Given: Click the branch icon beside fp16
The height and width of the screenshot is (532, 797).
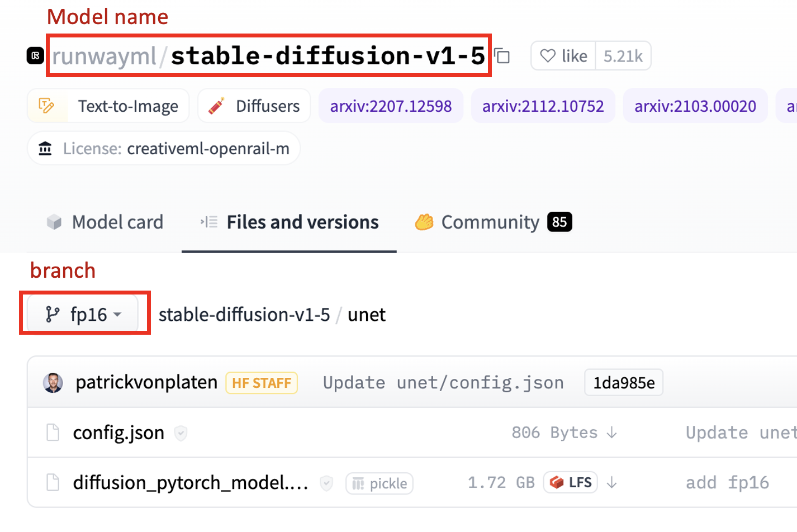Looking at the screenshot, I should tap(52, 314).
